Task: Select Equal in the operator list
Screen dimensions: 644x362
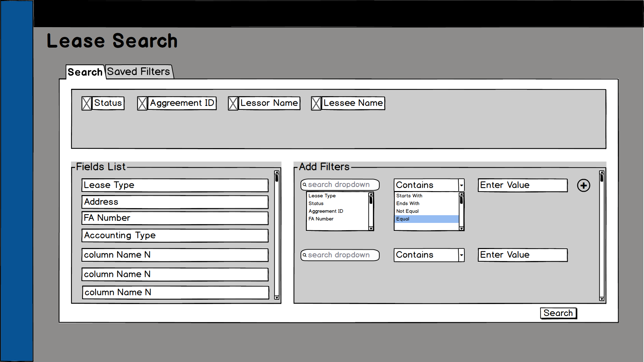Action: click(x=426, y=219)
